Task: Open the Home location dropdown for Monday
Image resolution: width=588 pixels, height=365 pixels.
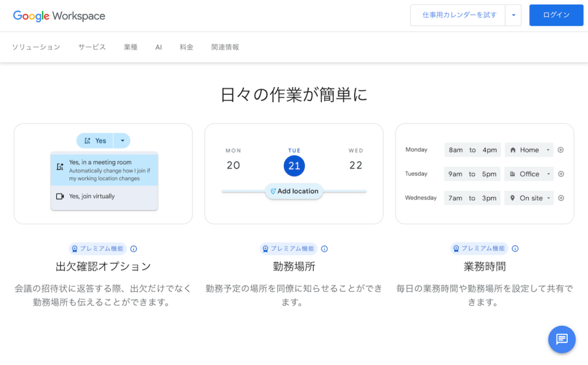Action: click(x=529, y=150)
